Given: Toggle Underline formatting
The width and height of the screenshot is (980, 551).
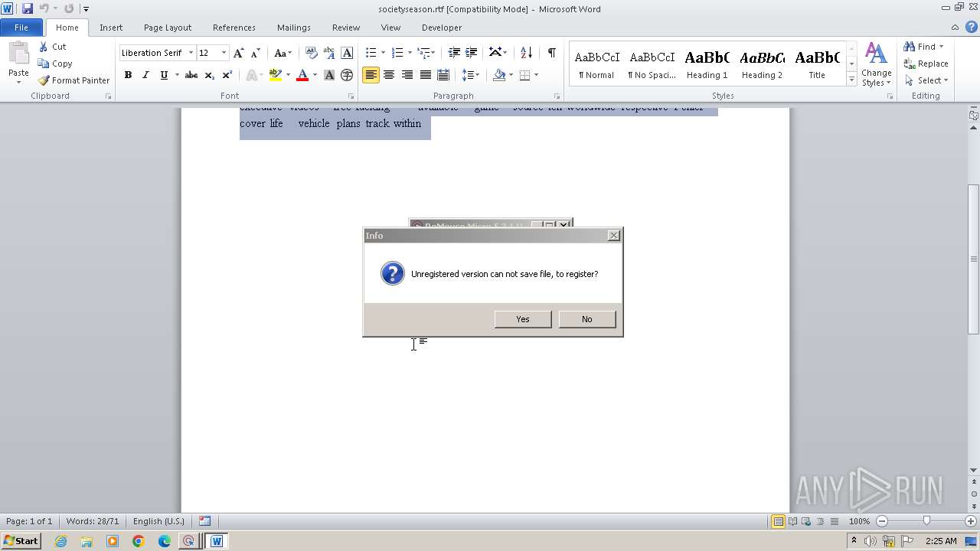Looking at the screenshot, I should 164,75.
